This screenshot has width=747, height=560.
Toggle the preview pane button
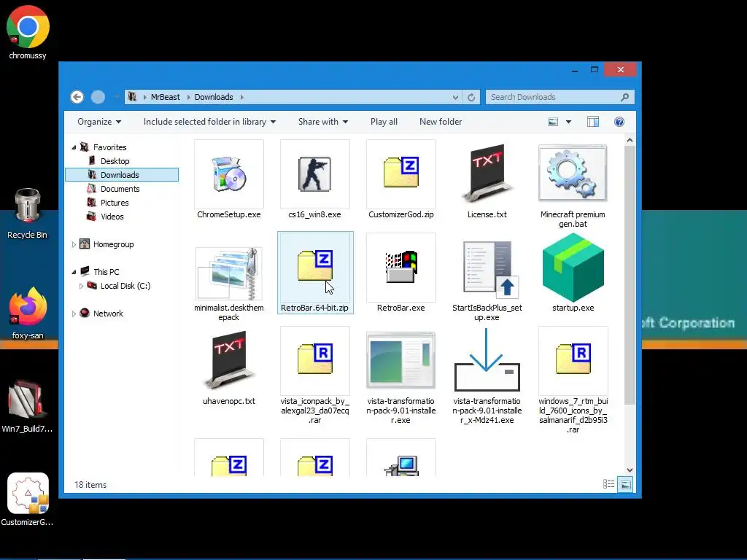pyautogui.click(x=592, y=122)
